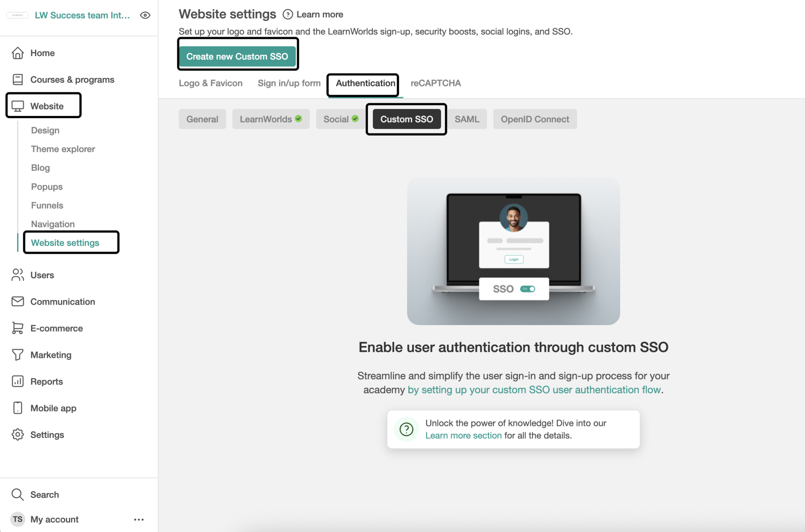Open Theme explorer in the sidebar
Screen dimensions: 805x532
point(63,149)
